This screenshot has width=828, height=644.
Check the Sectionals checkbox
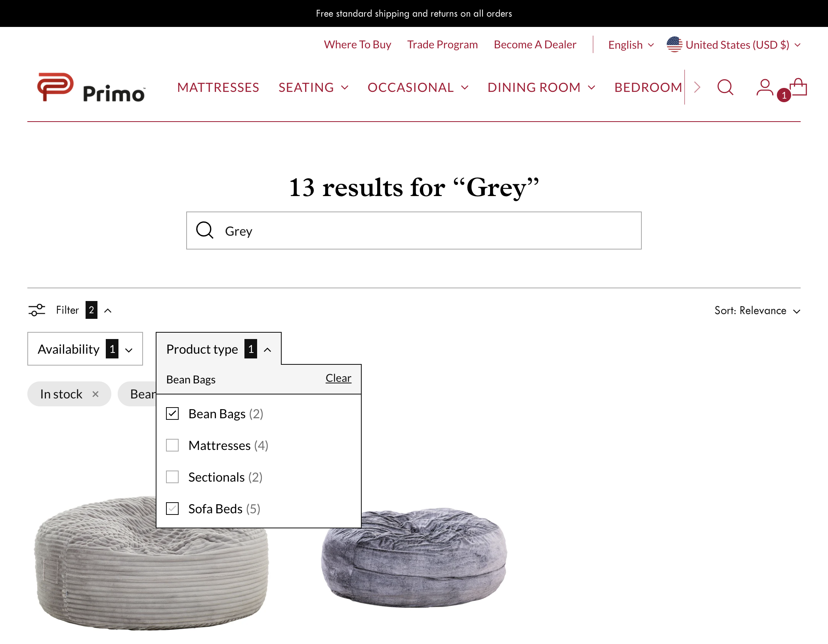click(x=172, y=477)
